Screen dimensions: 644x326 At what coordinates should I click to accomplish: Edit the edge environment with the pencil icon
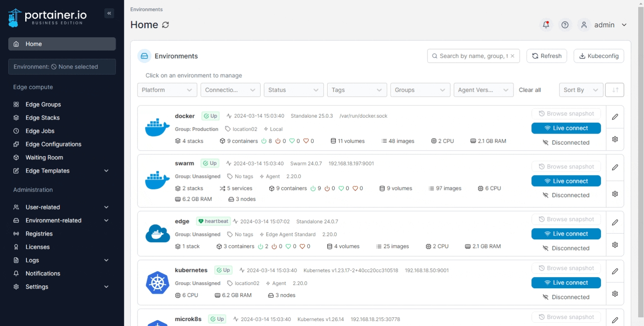click(615, 222)
